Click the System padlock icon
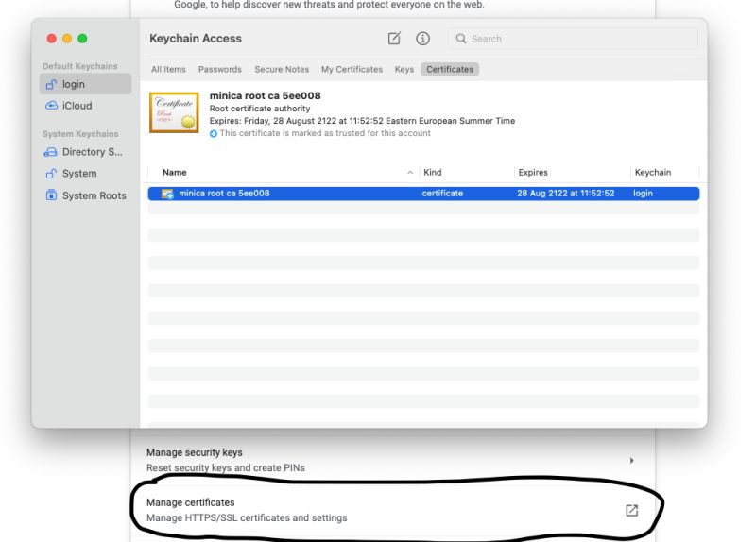The height and width of the screenshot is (542, 756). pyautogui.click(x=51, y=174)
